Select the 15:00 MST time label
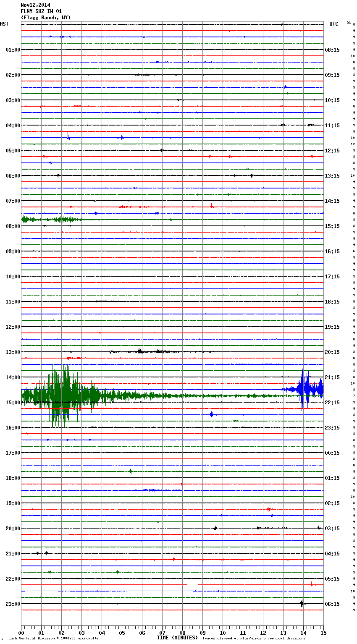 [x=13, y=403]
